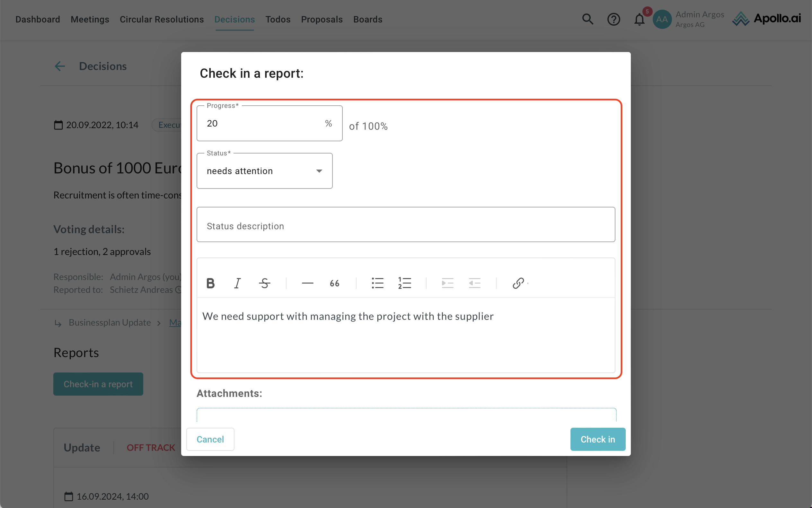Image resolution: width=812 pixels, height=508 pixels.
Task: Open the help question mark icon
Action: tap(613, 20)
